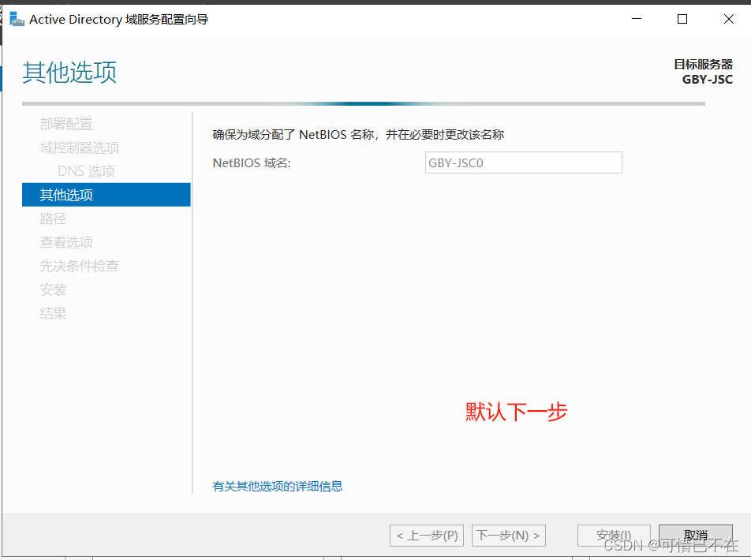The width and height of the screenshot is (751, 560).
Task: Select 安装 step in sidebar
Action: click(x=53, y=289)
